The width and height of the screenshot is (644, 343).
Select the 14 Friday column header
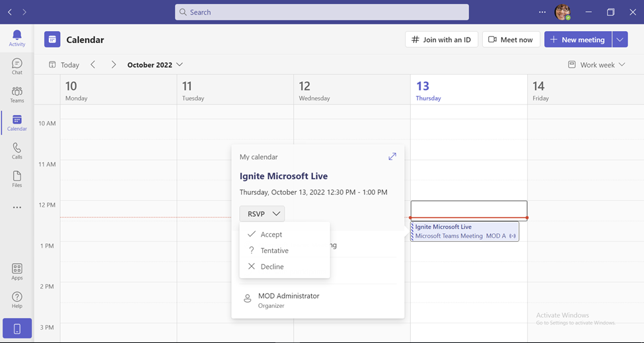[586, 91]
